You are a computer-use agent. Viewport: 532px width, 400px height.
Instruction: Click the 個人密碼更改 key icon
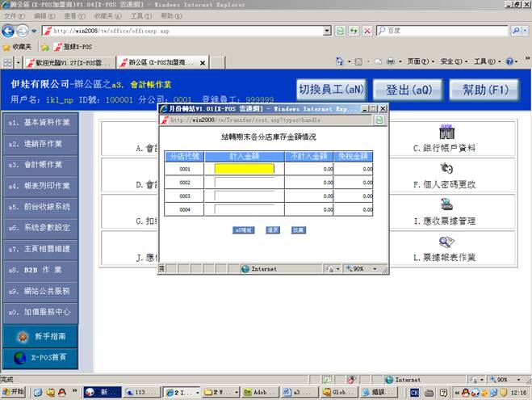pos(445,168)
